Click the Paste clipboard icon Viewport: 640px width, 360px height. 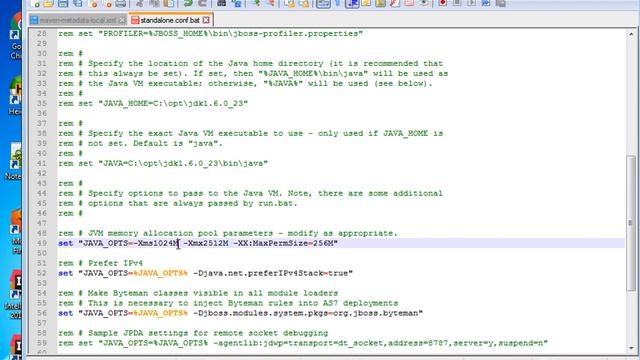169,4
